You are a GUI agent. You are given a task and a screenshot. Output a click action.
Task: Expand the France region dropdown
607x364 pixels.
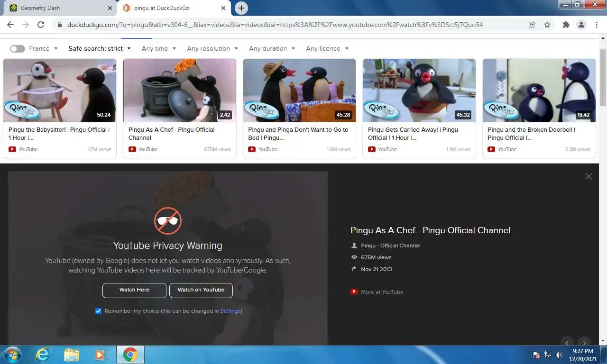(x=43, y=48)
